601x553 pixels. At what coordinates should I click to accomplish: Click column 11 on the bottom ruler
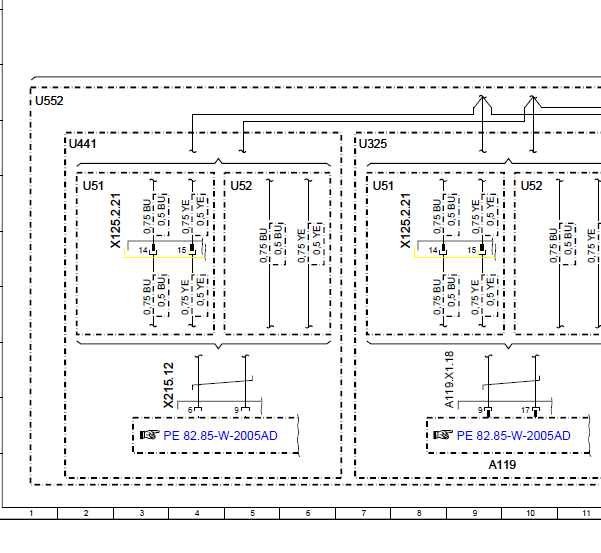586,513
